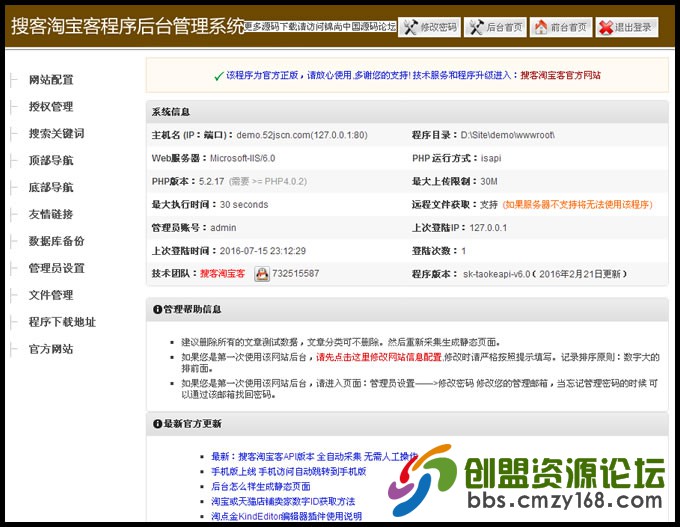
Task: Select 底部导航 in the sidebar
Action: [x=51, y=187]
